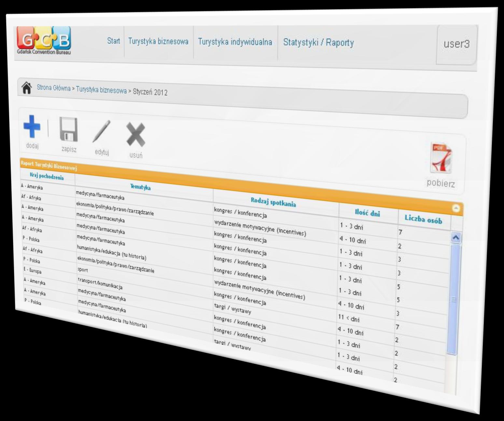Click first wydarzenie motywacyjne (incentives) cell
The height and width of the screenshot is (421, 504).
tap(260, 228)
